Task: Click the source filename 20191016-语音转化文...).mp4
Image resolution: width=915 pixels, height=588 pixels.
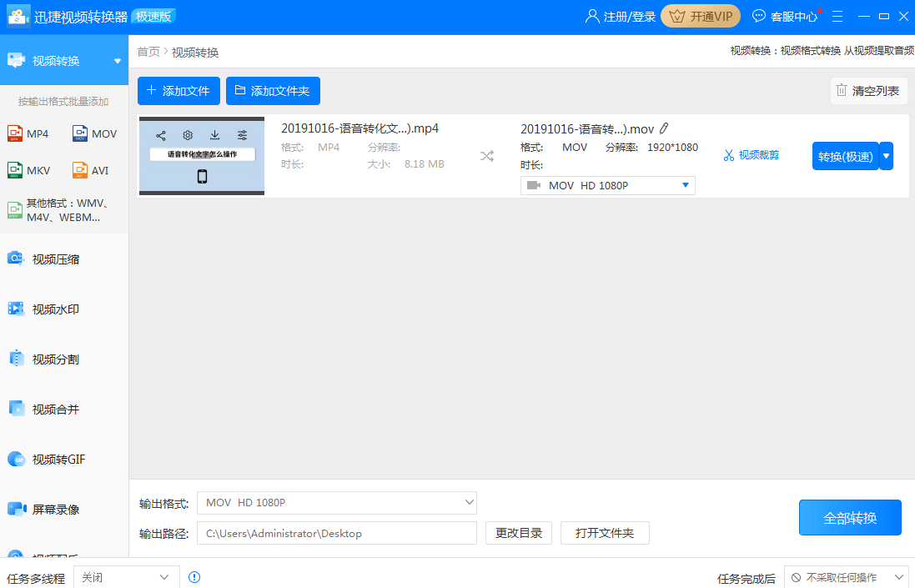Action: coord(359,128)
